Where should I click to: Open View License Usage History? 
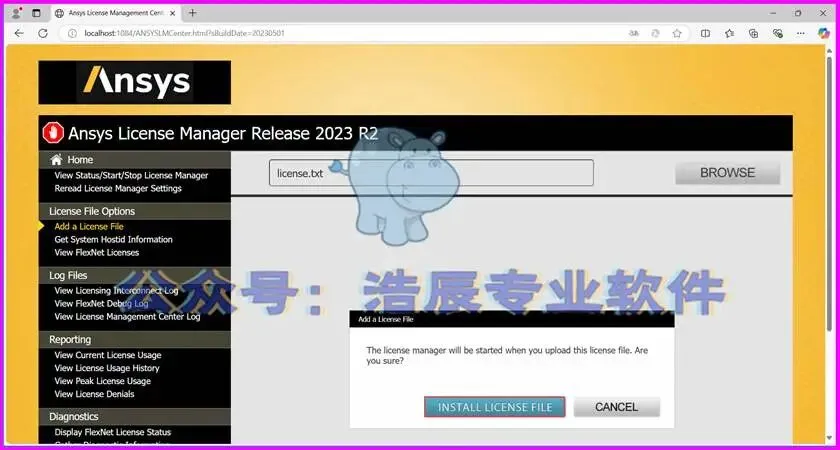coord(107,368)
